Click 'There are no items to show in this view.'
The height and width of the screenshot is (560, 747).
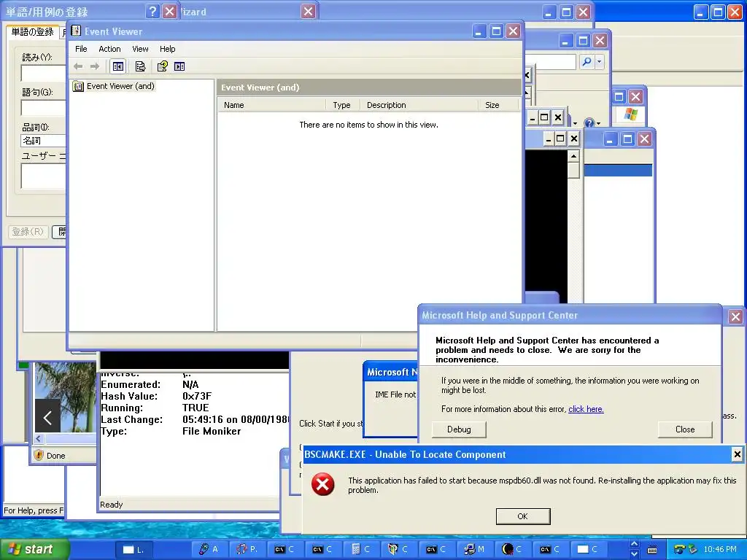click(x=368, y=125)
